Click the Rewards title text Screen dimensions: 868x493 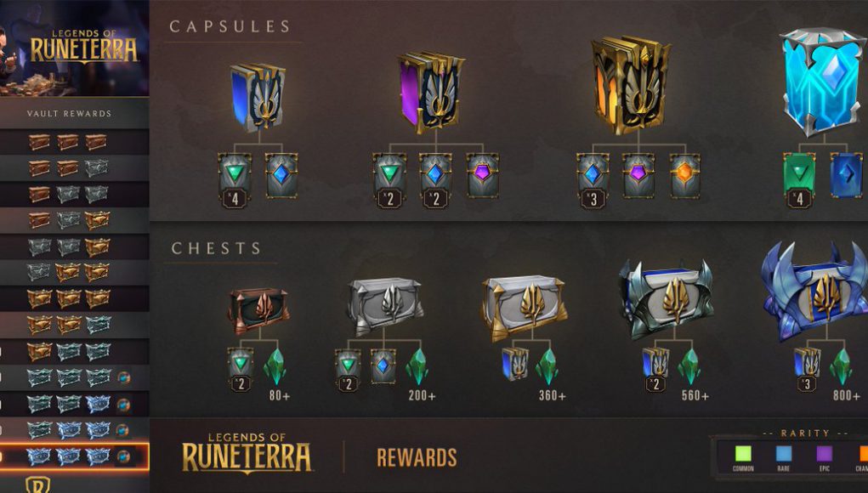pyautogui.click(x=417, y=458)
